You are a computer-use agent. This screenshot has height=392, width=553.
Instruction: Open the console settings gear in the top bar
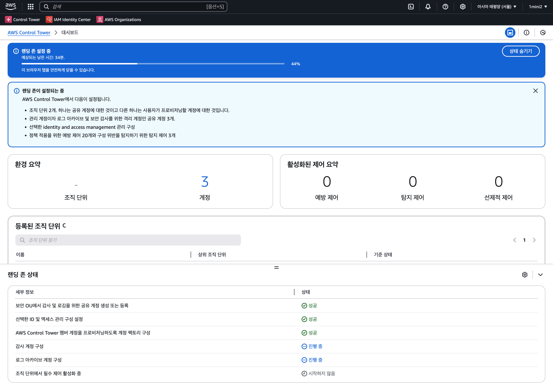point(462,6)
